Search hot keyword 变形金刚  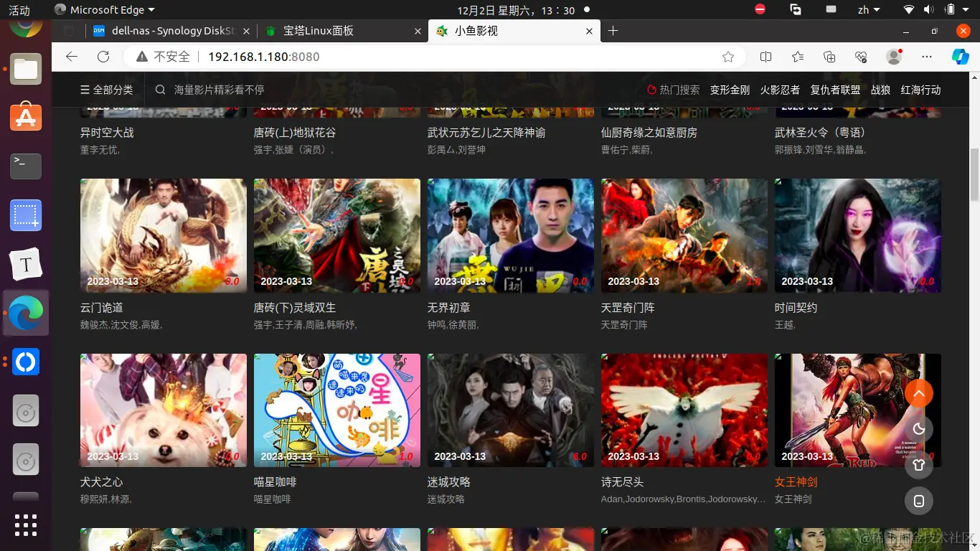point(730,90)
